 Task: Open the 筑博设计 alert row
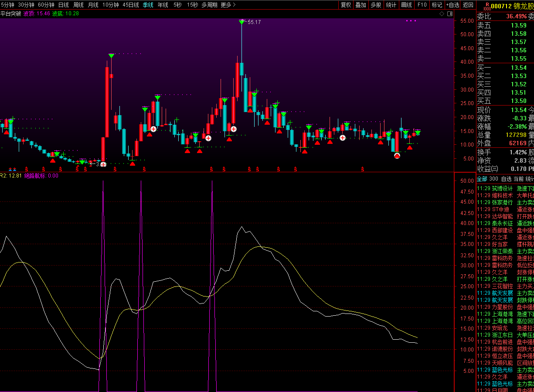point(505,188)
